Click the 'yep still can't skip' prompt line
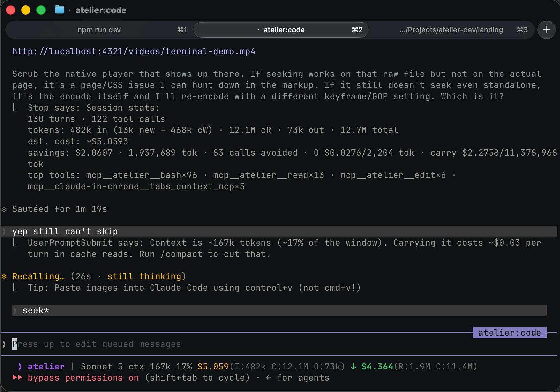Image resolution: width=560 pixels, height=392 pixels. [x=279, y=231]
